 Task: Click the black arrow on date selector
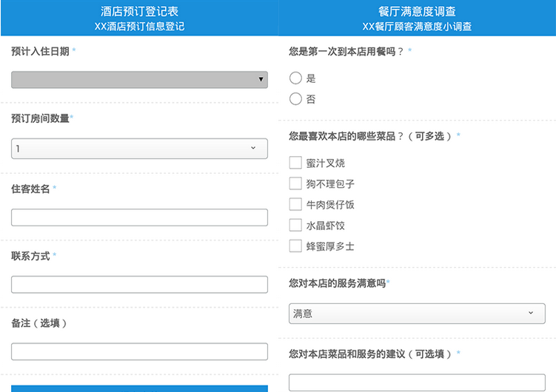coord(261,79)
